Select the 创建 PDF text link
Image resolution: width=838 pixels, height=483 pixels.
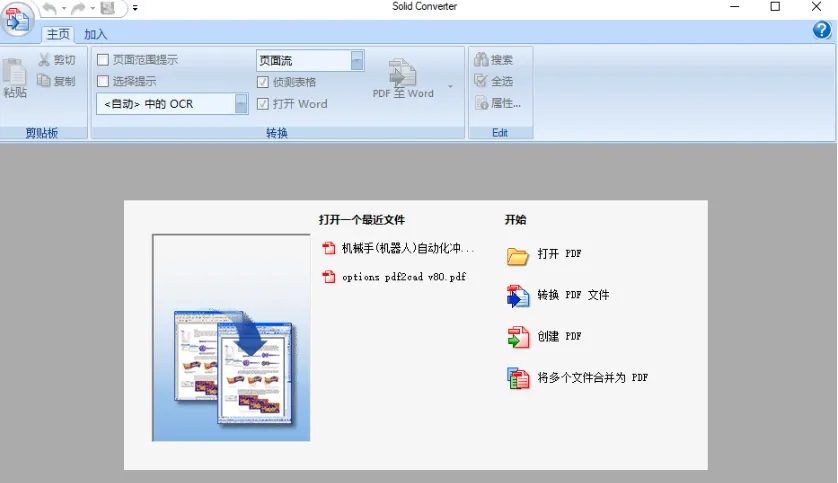point(559,336)
